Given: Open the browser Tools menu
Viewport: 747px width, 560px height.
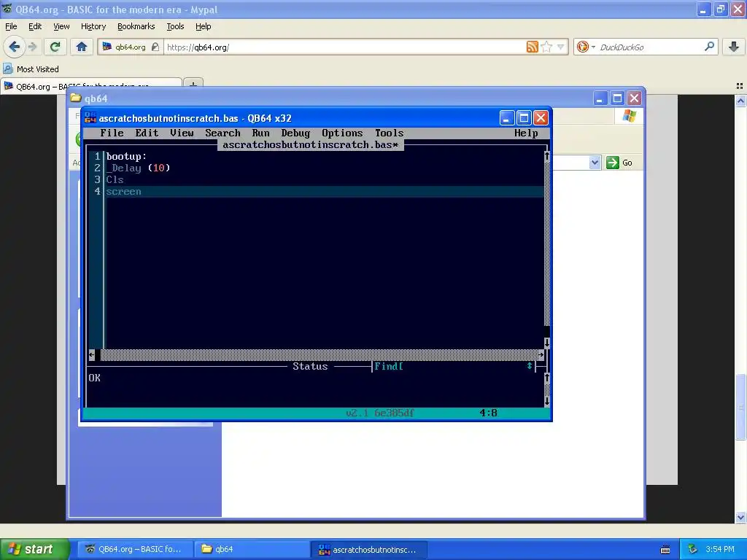Looking at the screenshot, I should (175, 26).
